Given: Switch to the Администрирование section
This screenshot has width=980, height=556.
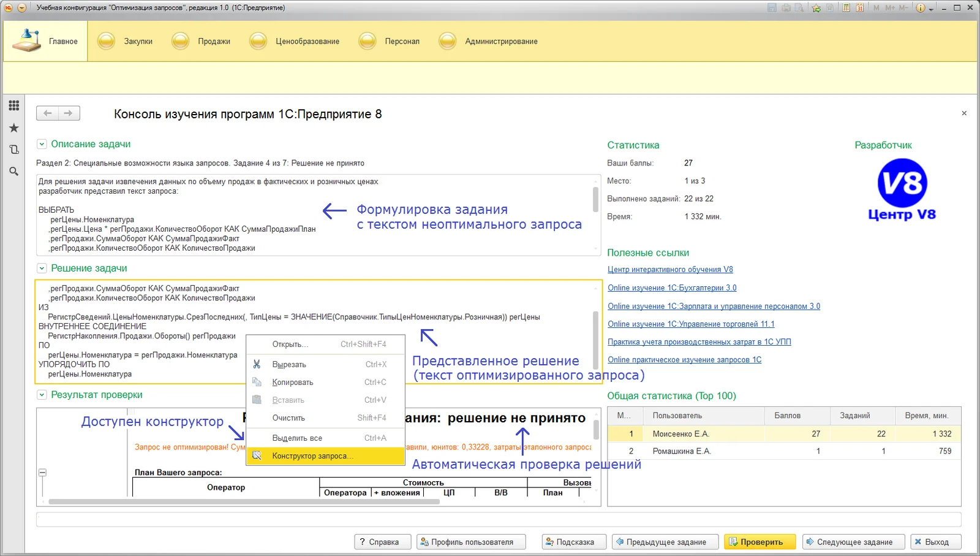Looking at the screenshot, I should tap(489, 41).
